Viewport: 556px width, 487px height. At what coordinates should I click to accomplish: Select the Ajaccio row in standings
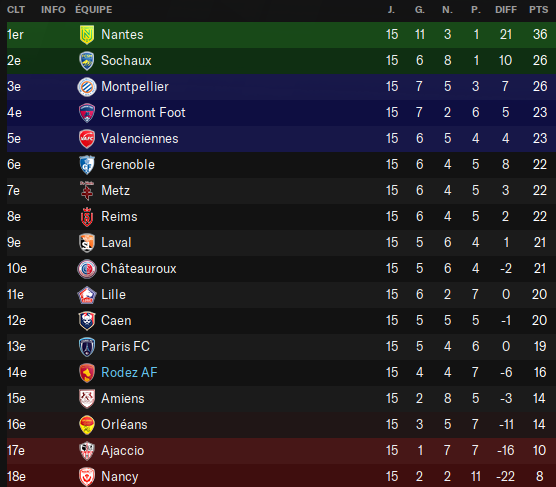[x=281, y=451]
